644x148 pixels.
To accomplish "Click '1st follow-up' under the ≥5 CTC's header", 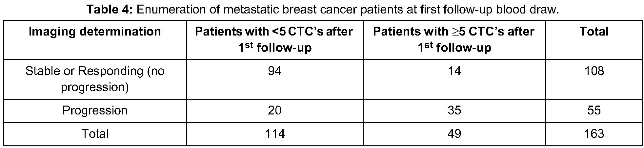I will 454,48.
